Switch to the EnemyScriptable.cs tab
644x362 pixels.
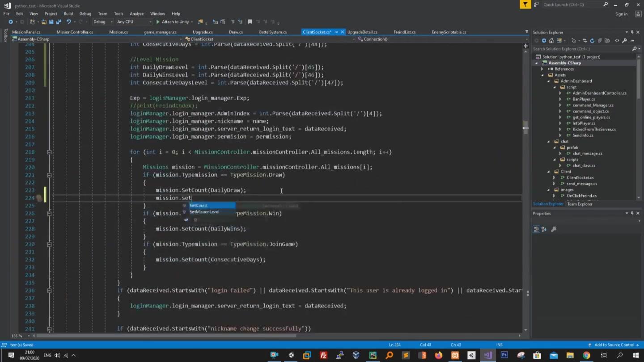tap(449, 32)
